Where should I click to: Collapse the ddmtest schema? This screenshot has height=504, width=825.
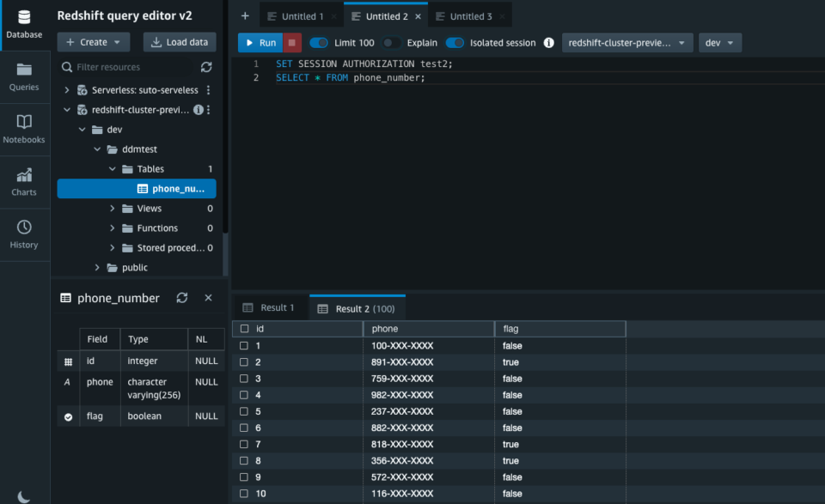point(97,149)
